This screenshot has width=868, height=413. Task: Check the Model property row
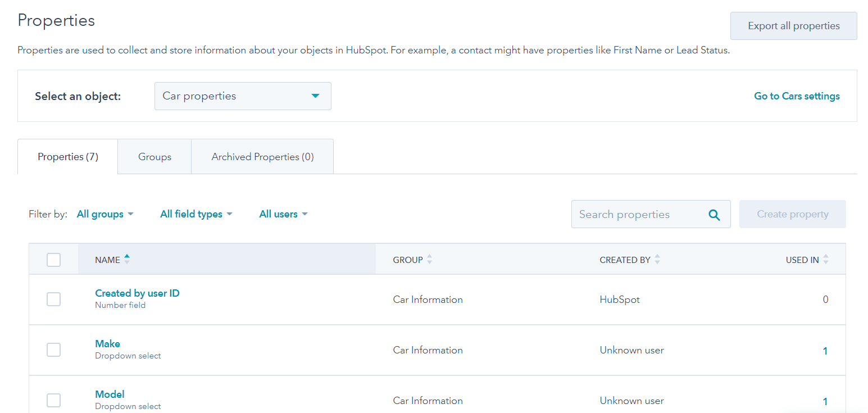(53, 401)
